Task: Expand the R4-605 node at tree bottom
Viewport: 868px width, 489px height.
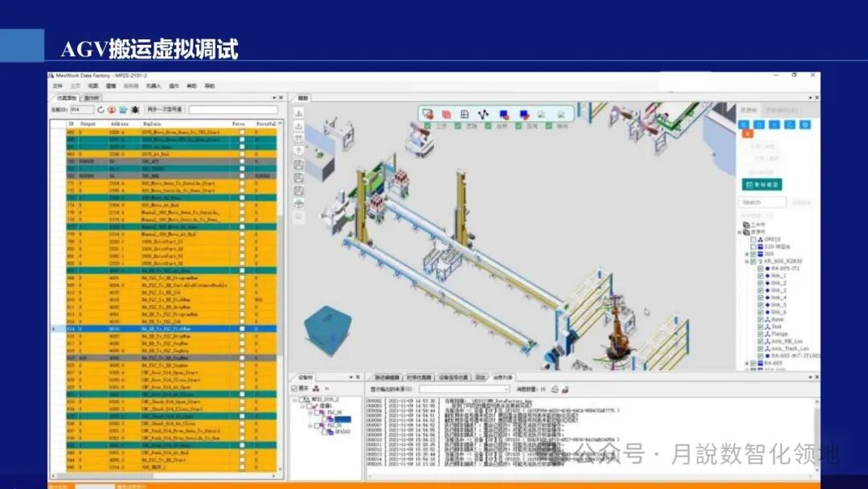Action: click(x=747, y=364)
